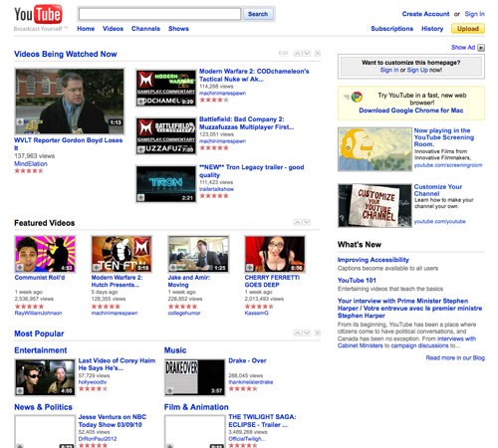Focus the search input field
Image resolution: width=498 pixels, height=448 pixels.
[159, 14]
